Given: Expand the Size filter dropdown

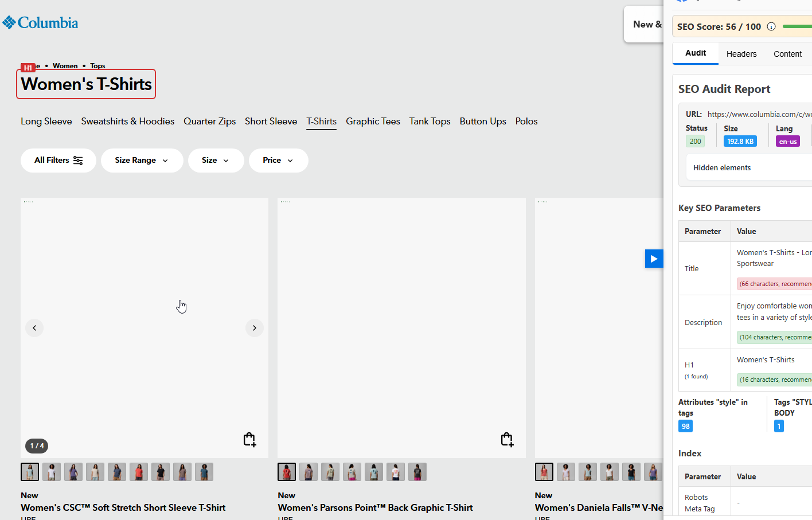Looking at the screenshot, I should [x=216, y=161].
